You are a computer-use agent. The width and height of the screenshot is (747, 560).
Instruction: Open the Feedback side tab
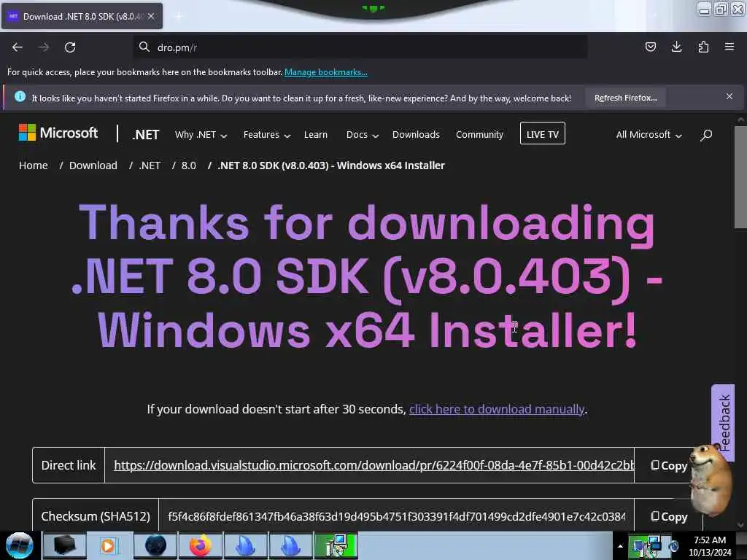(x=723, y=422)
